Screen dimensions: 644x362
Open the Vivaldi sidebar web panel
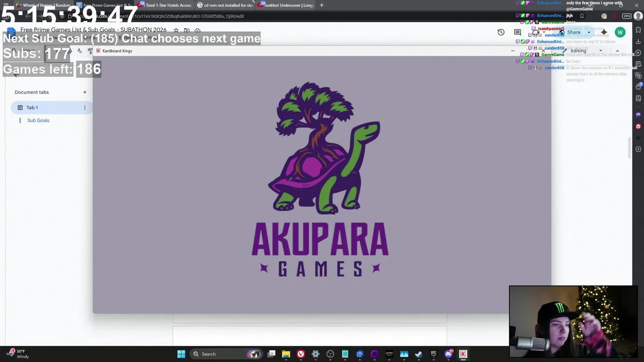[x=638, y=126]
